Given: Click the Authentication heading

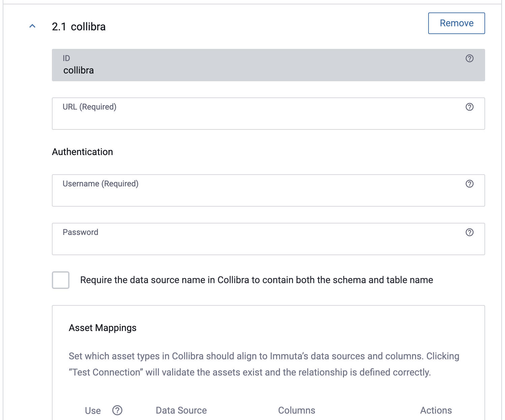Looking at the screenshot, I should click(x=83, y=152).
